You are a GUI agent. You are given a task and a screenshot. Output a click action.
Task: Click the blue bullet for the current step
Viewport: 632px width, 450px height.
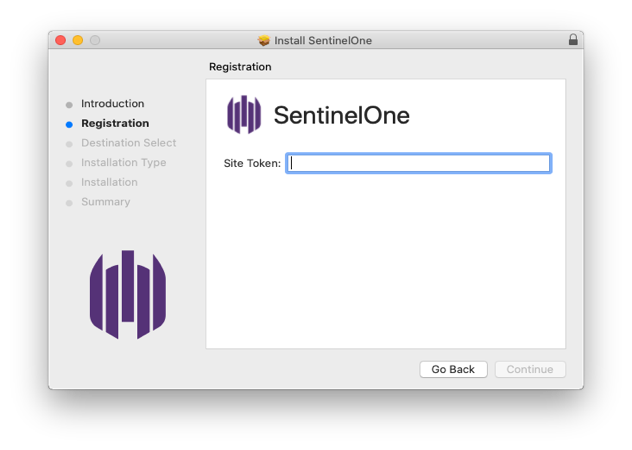[69, 124]
